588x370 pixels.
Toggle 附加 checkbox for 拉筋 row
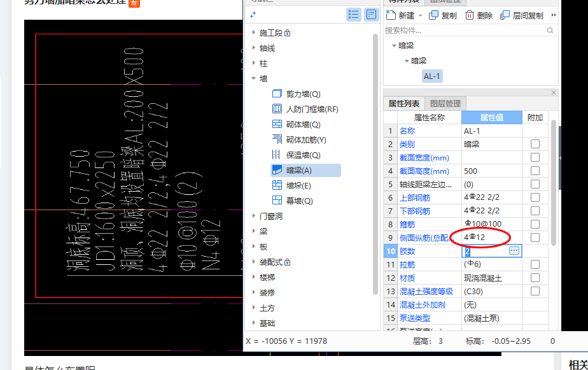click(535, 264)
